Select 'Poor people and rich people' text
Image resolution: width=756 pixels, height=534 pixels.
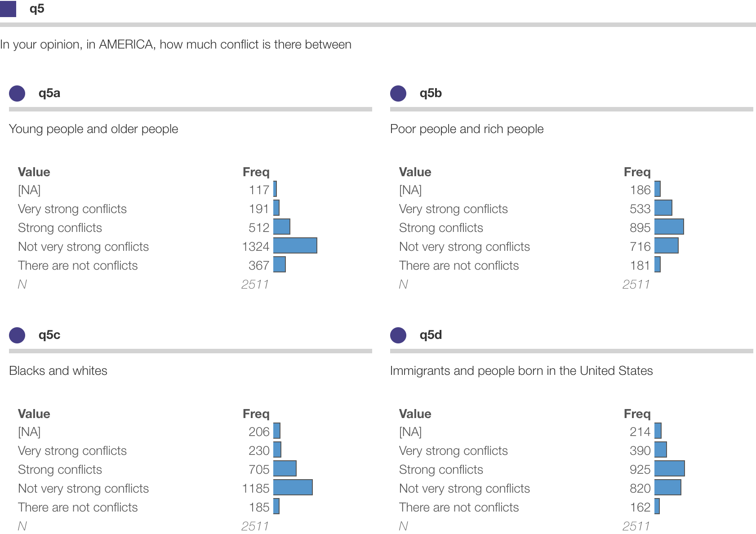[x=467, y=129]
